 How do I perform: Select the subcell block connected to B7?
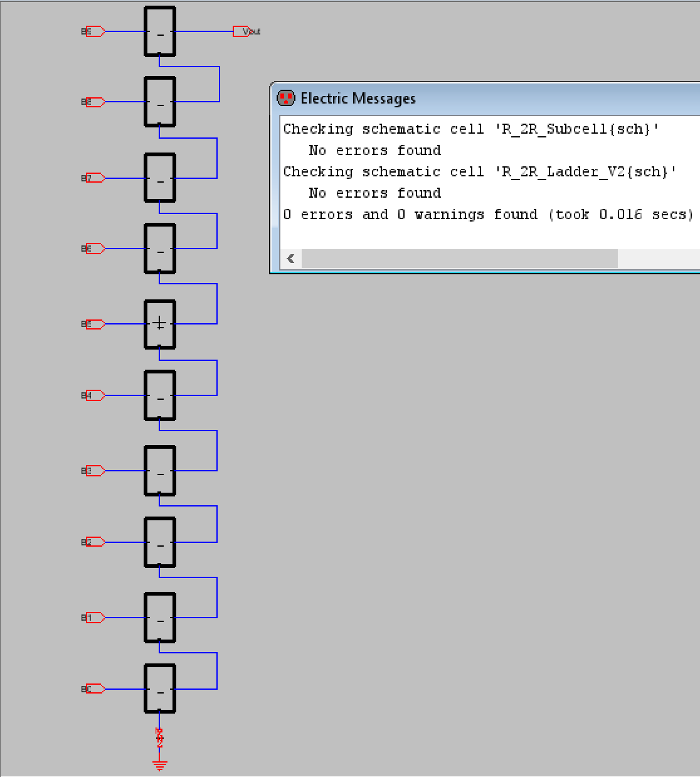160,178
